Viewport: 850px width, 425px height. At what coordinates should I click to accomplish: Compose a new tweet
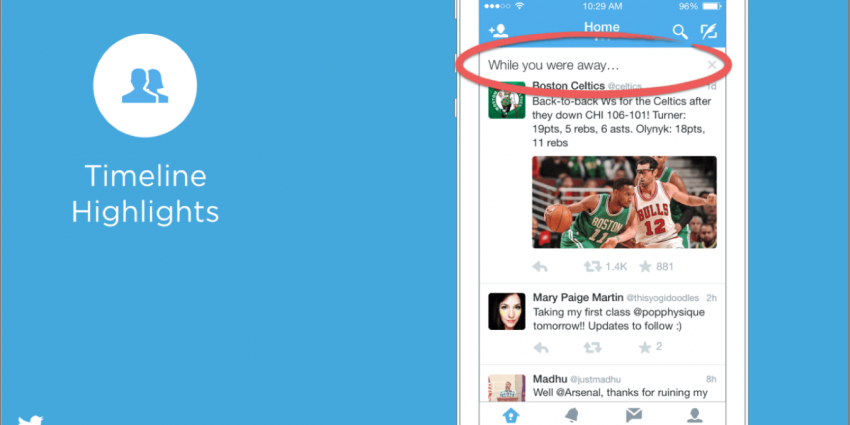click(709, 31)
